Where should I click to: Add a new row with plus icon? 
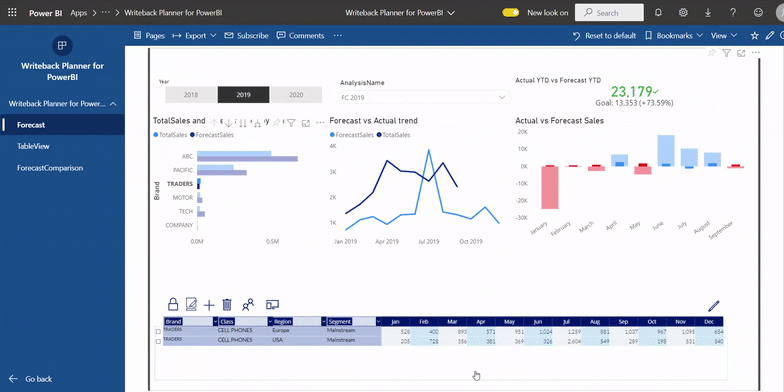pos(209,304)
